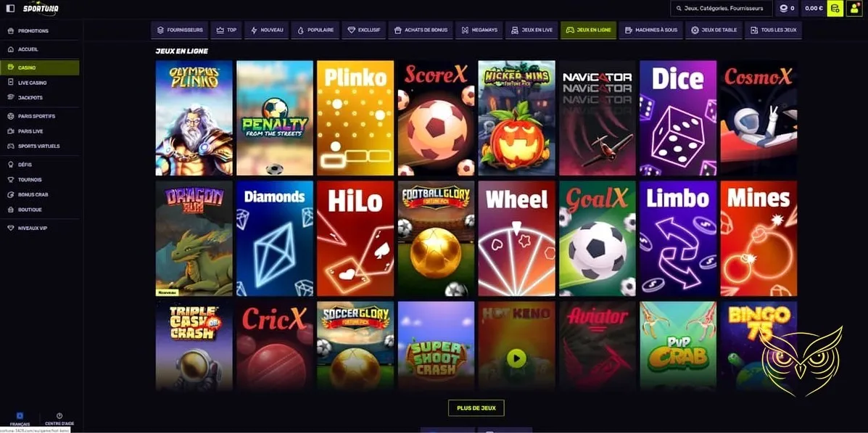The width and height of the screenshot is (868, 433).
Task: Open the Olympus Plinko game thumbnail
Action: click(x=194, y=118)
